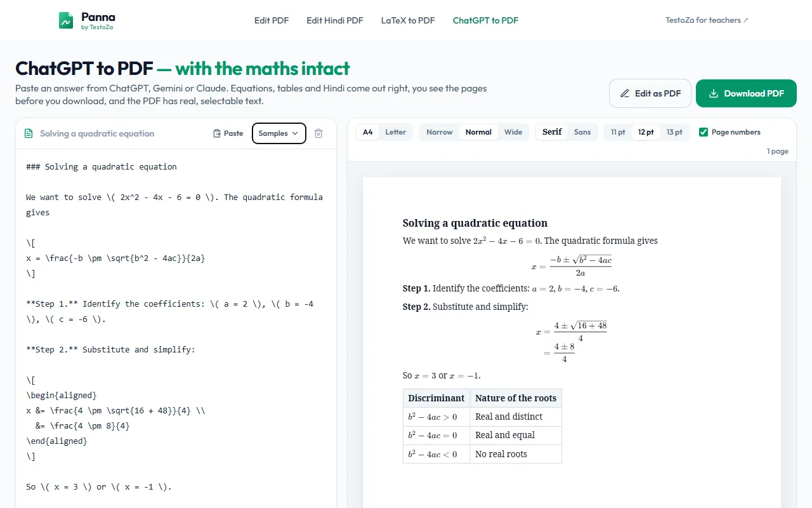The height and width of the screenshot is (508, 812).
Task: Click the "Discriminant" table header
Action: click(436, 398)
